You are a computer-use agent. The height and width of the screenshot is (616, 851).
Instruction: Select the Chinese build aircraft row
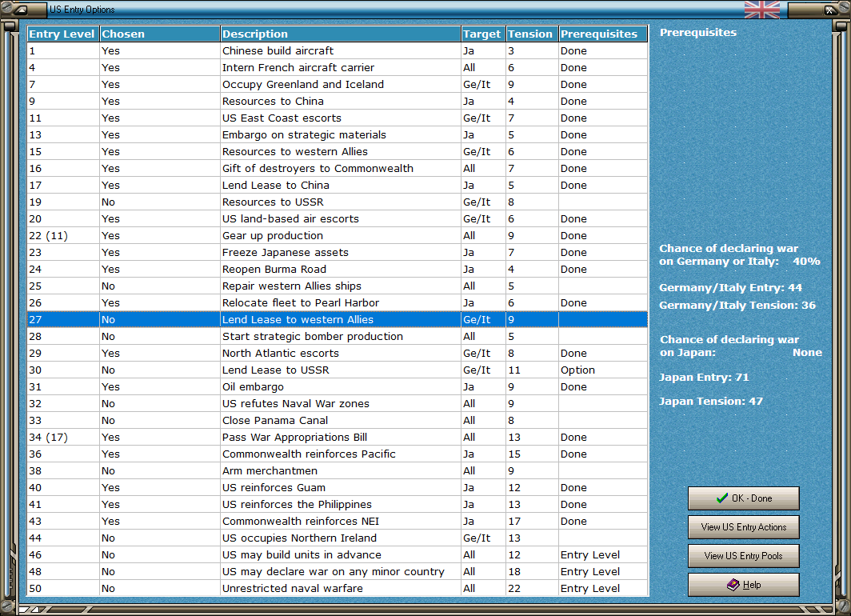pos(337,51)
